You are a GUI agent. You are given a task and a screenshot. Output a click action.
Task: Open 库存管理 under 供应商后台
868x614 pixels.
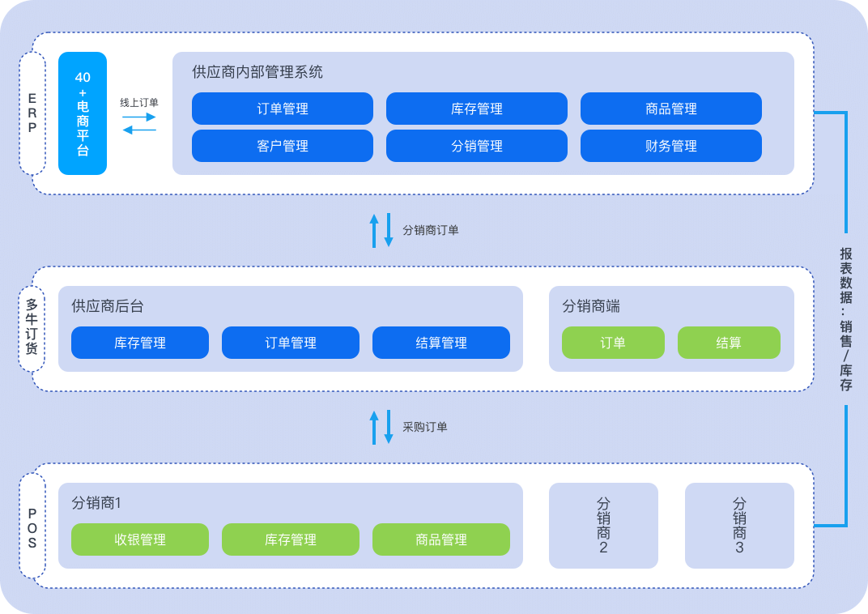coord(140,343)
